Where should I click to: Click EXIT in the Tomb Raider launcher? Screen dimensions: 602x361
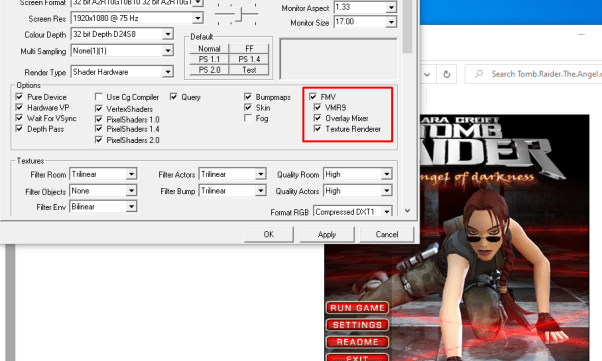pyautogui.click(x=357, y=358)
